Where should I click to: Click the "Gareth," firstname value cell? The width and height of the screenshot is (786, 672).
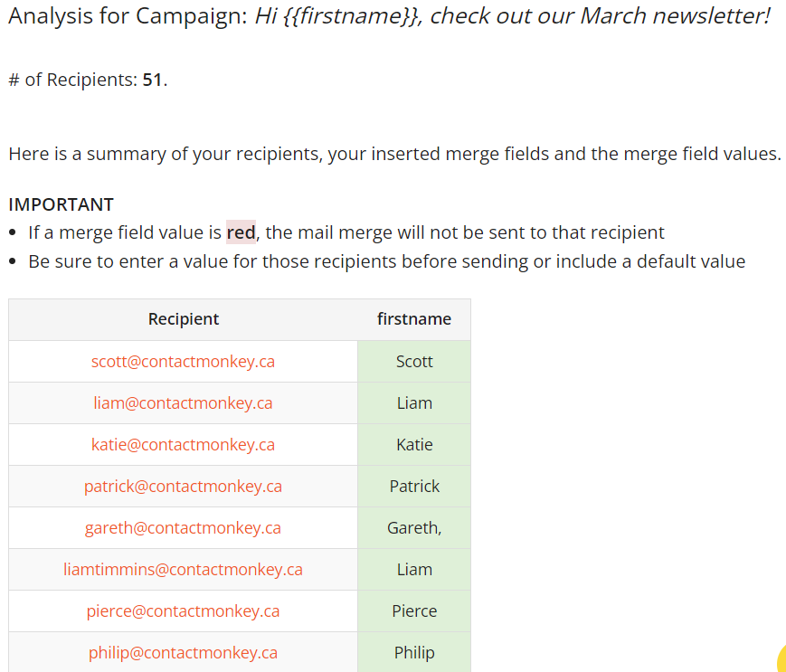(x=414, y=528)
